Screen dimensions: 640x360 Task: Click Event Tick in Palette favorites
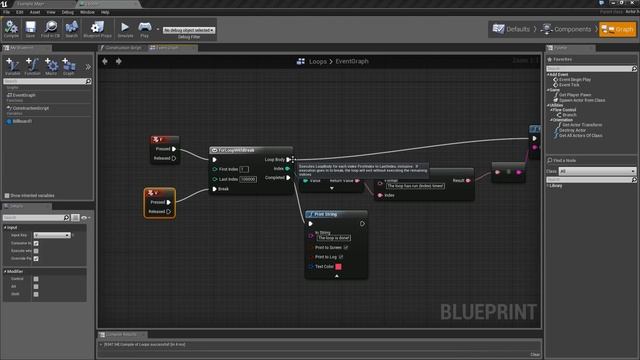(569, 85)
